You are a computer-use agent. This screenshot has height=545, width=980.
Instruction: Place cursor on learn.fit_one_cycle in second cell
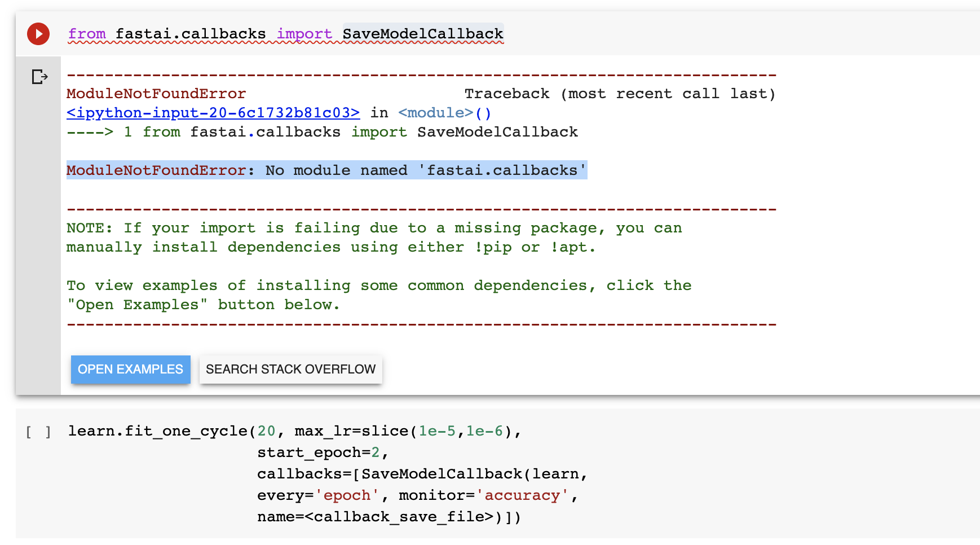pyautogui.click(x=158, y=431)
